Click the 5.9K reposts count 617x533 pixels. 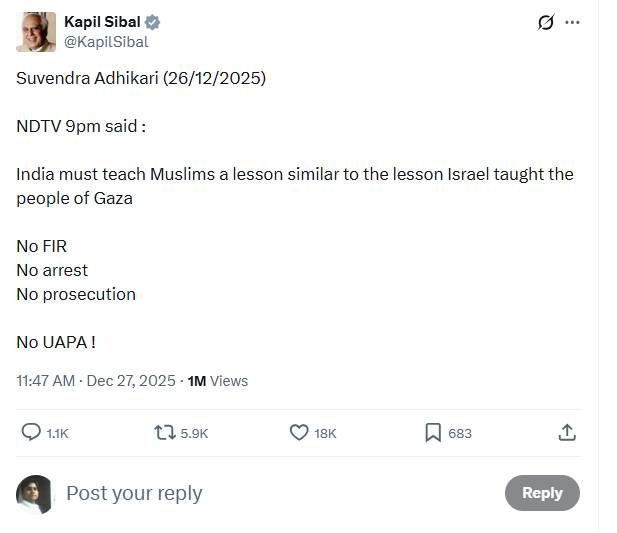tap(194, 433)
